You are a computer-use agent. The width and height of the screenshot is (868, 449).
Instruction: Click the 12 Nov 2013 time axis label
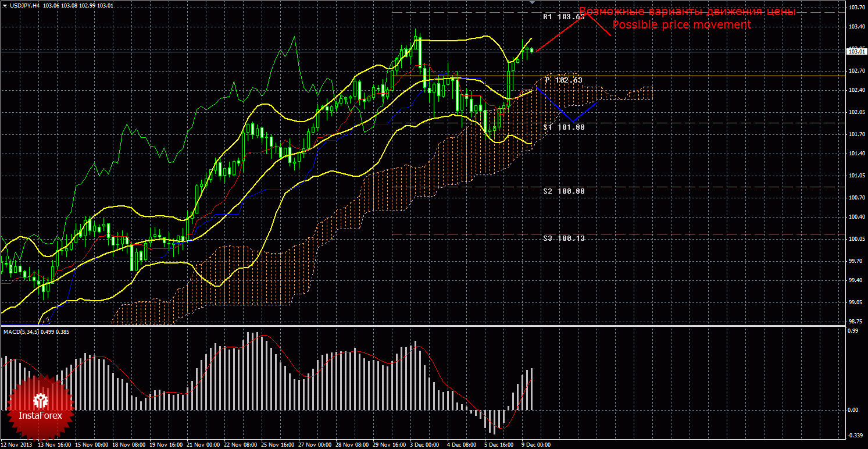tap(16, 444)
